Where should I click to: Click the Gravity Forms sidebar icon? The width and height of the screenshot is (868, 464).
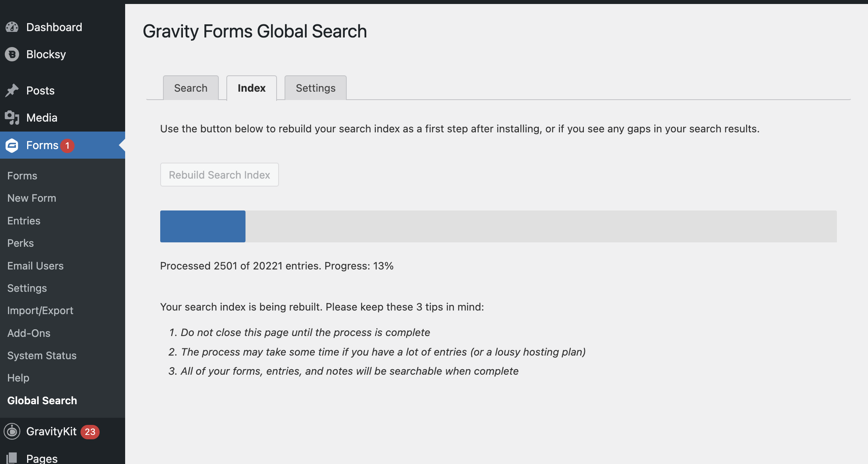coord(12,145)
